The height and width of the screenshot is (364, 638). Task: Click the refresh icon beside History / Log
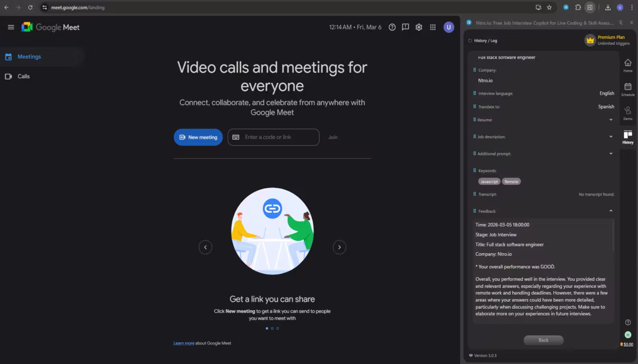(470, 41)
